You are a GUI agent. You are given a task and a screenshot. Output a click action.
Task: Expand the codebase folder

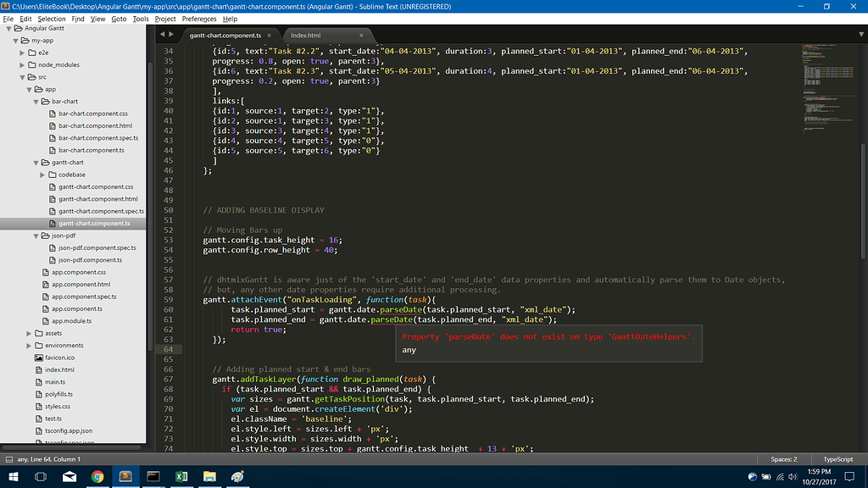click(x=43, y=175)
